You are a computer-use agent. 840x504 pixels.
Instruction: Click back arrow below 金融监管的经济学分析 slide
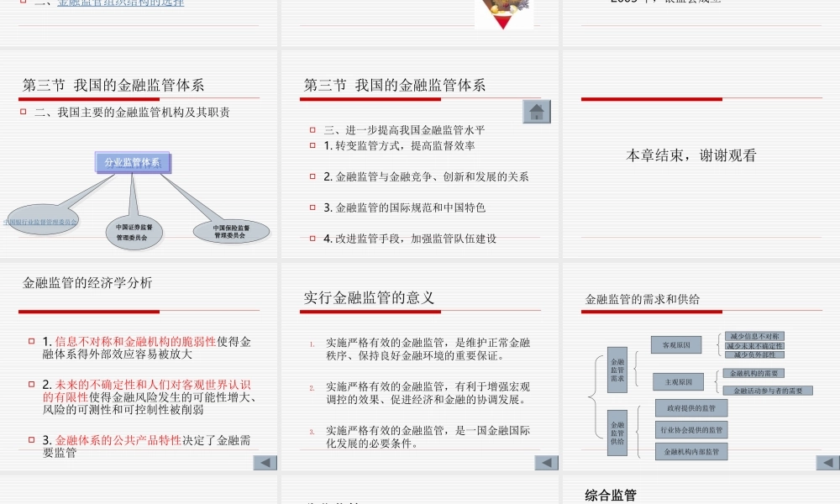[263, 463]
